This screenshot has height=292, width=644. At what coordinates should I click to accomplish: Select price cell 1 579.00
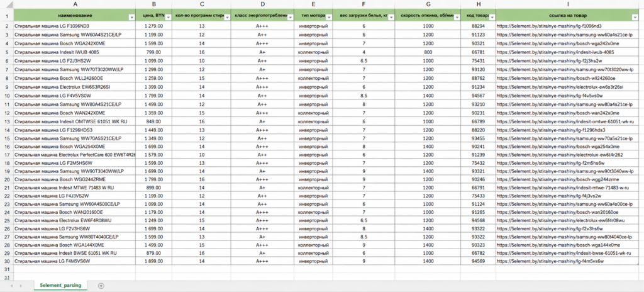(153, 155)
